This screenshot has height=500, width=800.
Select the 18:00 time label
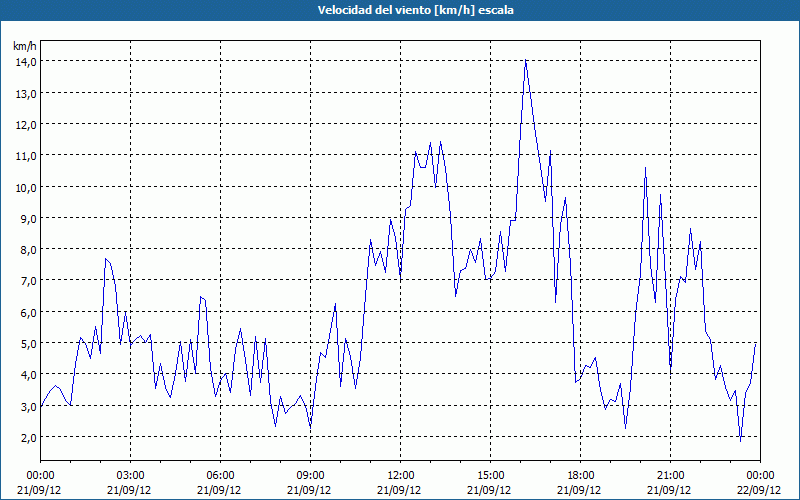point(581,476)
